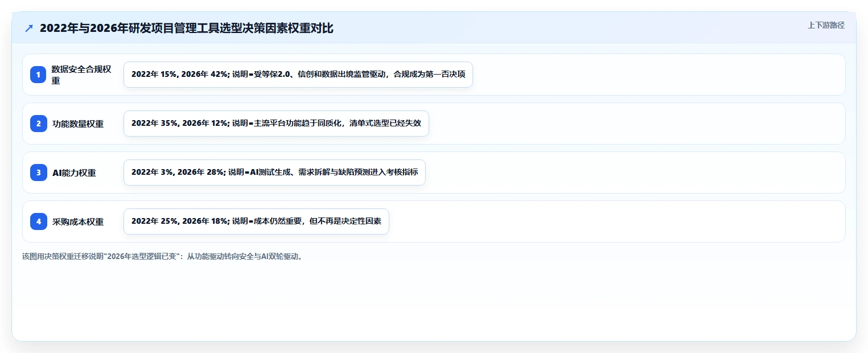Viewport: 868px width, 353px height.
Task: Select the 数据安全合规权重 row label
Action: pyautogui.click(x=81, y=75)
